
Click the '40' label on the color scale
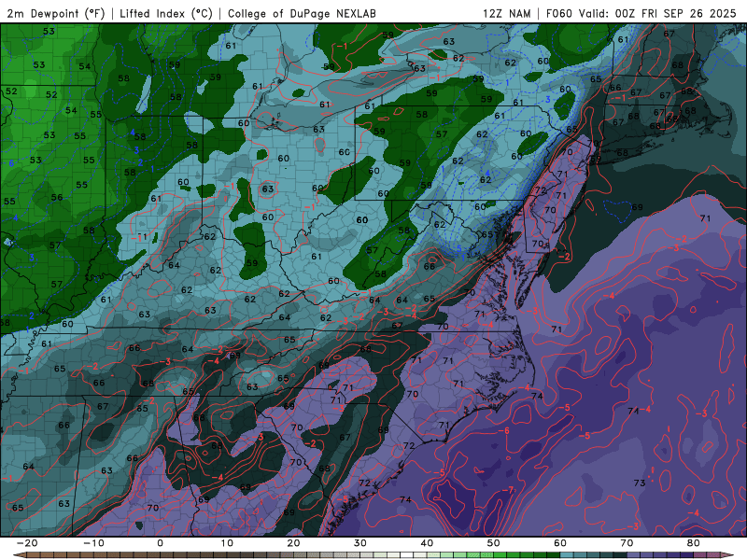point(427,543)
